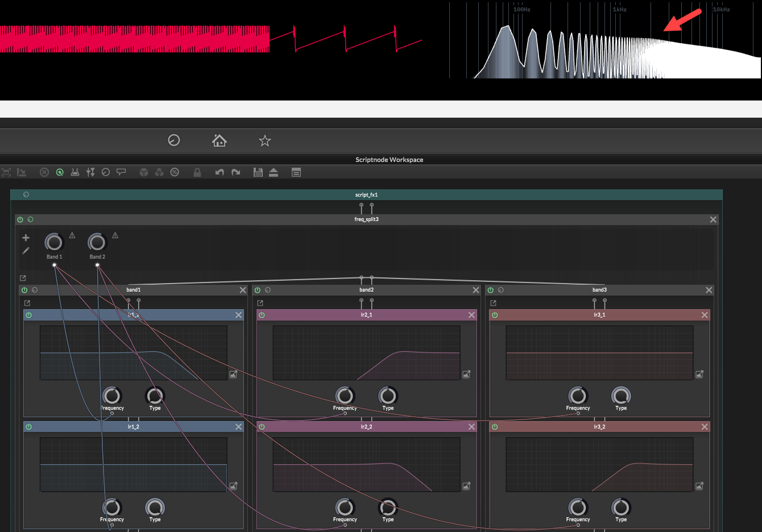Open the band1 popout view icon
The image size is (762, 532).
[27, 303]
